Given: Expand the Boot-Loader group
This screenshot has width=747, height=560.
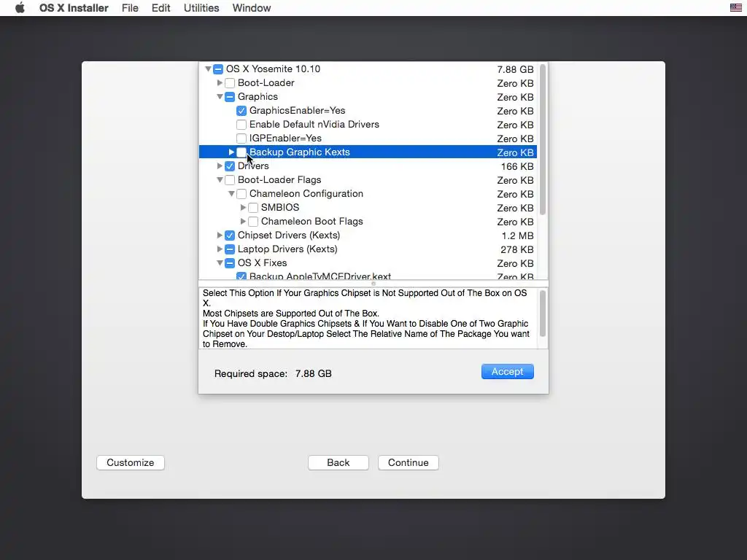Looking at the screenshot, I should pos(220,83).
